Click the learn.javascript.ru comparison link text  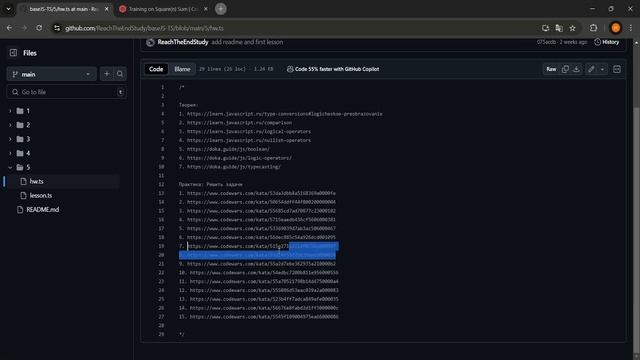pyautogui.click(x=239, y=122)
